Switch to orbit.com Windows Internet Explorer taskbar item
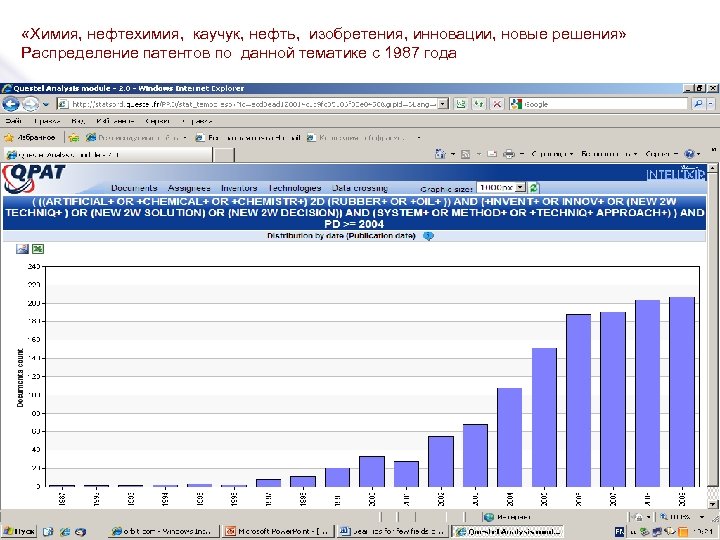The height and width of the screenshot is (540, 720). click(164, 532)
